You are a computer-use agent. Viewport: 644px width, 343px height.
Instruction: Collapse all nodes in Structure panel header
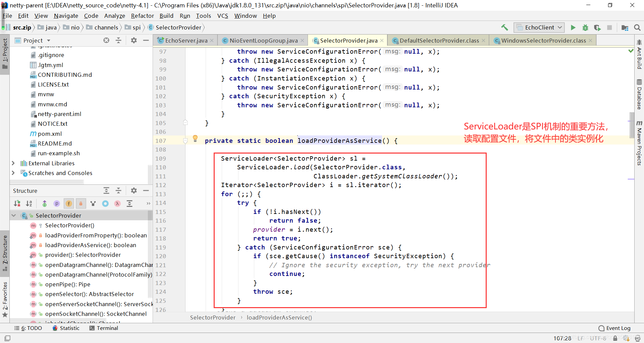118,190
